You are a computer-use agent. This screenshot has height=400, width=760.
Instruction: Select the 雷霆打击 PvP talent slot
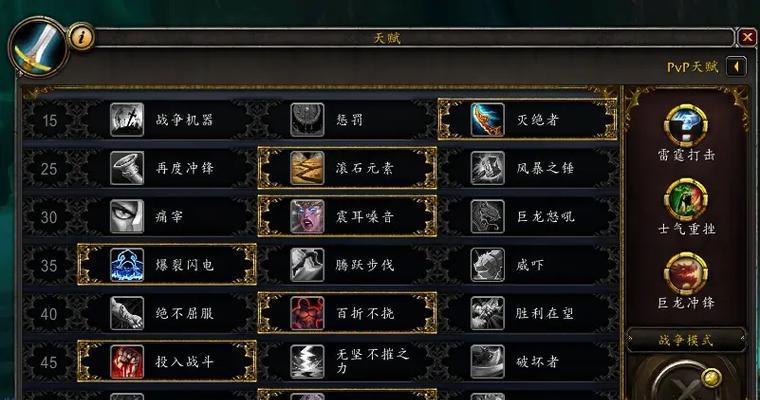[x=686, y=125]
